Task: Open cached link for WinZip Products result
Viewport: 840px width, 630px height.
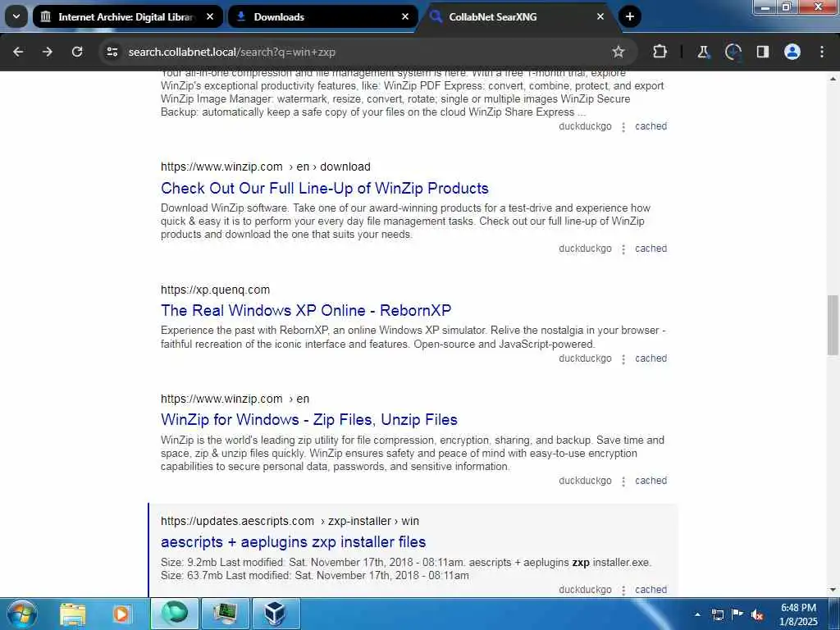Action: tap(651, 249)
